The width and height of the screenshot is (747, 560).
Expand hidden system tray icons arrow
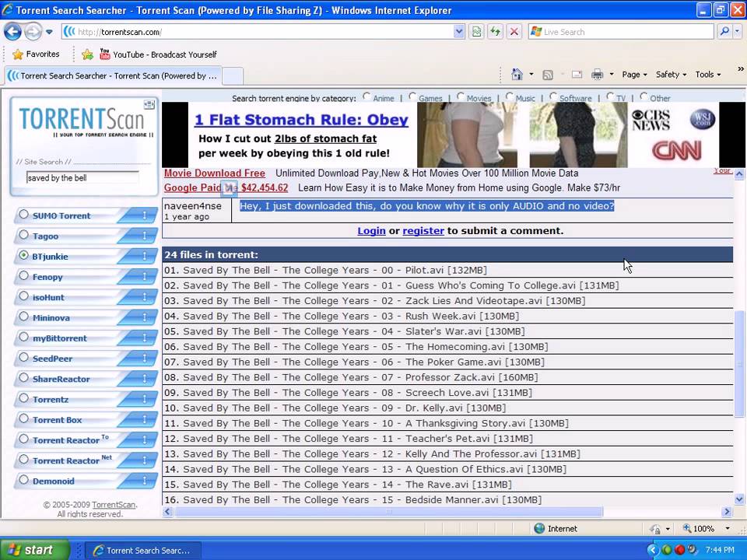click(x=653, y=550)
